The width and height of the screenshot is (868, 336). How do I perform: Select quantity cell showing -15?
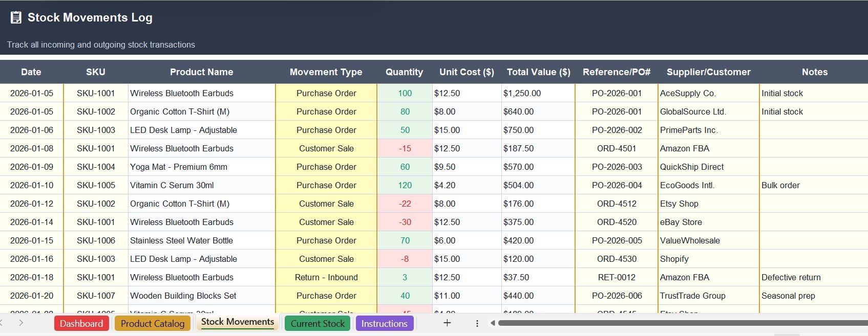point(405,148)
